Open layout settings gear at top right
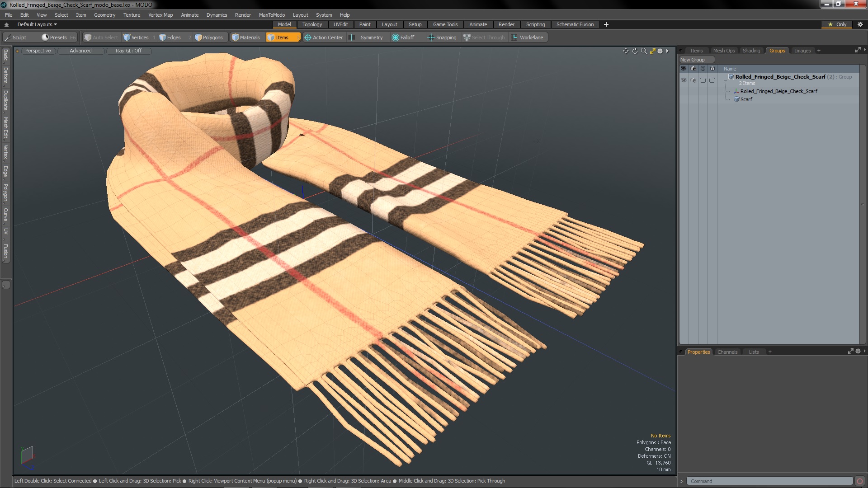Viewport: 868px width, 488px height. [860, 24]
